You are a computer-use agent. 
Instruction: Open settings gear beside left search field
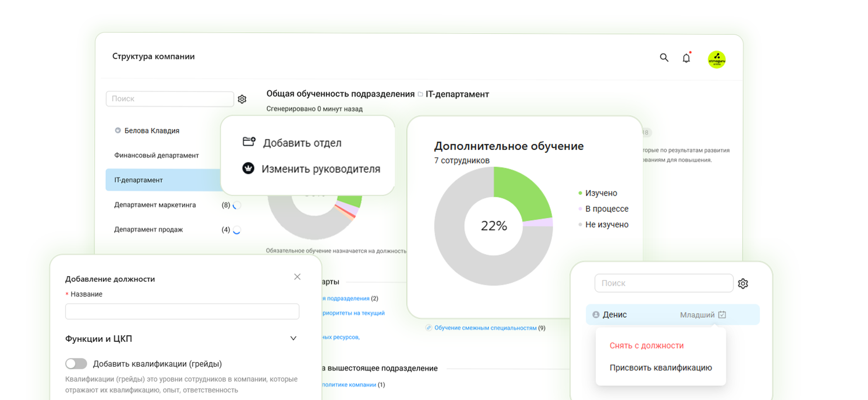point(242,99)
